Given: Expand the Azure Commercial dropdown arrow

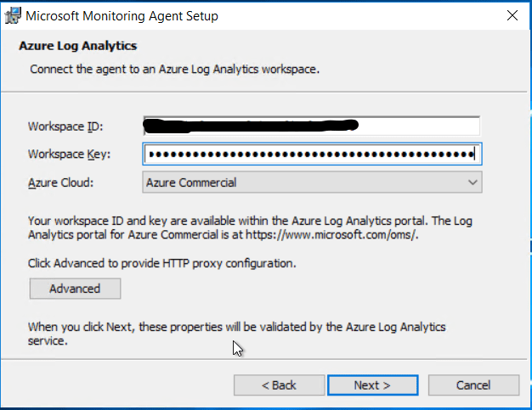Looking at the screenshot, I should [473, 183].
